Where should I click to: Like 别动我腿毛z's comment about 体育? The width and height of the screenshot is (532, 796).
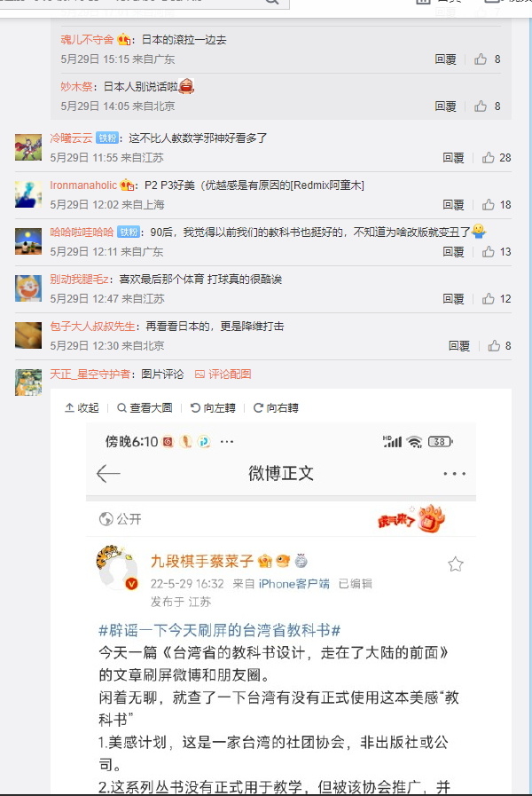click(489, 298)
